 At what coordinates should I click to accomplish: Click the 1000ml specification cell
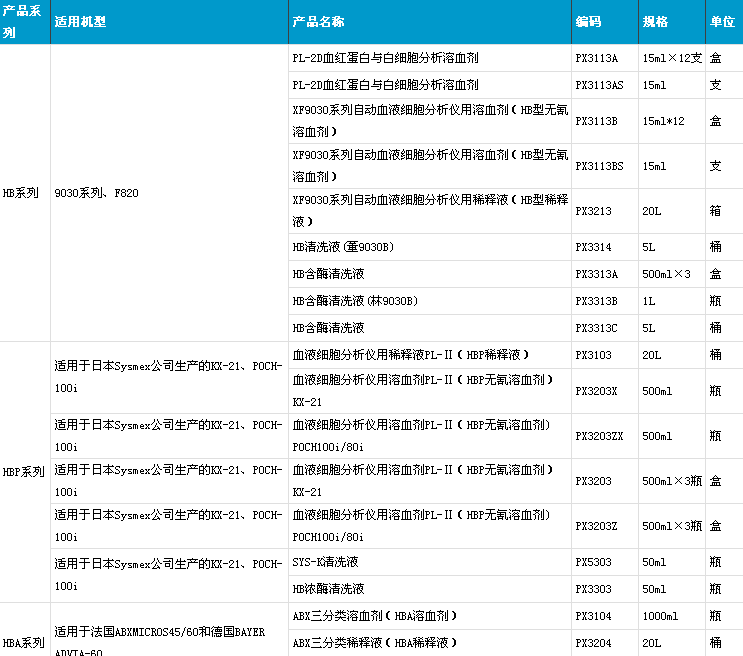click(x=661, y=616)
